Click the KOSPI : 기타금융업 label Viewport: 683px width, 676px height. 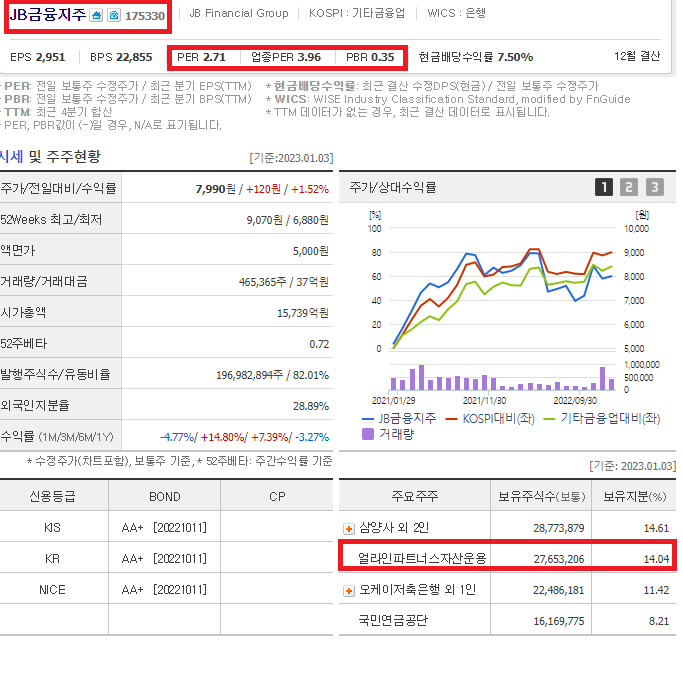357,13
